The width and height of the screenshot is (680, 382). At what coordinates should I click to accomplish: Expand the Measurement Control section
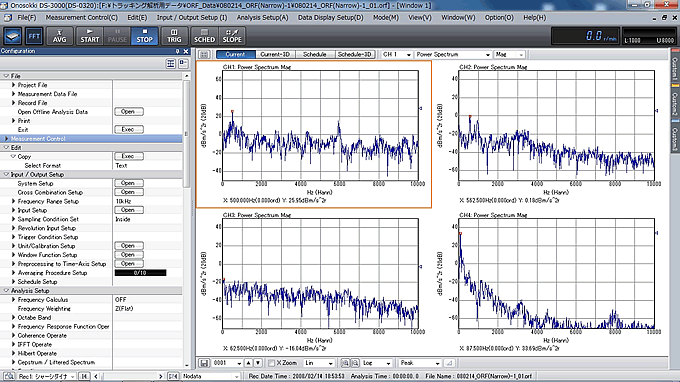pos(6,139)
